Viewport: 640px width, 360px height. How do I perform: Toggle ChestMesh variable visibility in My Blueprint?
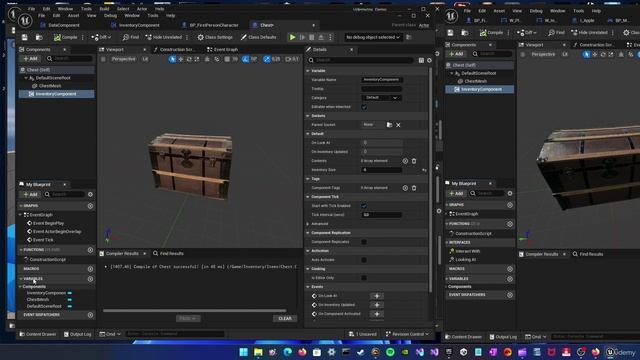coord(70,300)
